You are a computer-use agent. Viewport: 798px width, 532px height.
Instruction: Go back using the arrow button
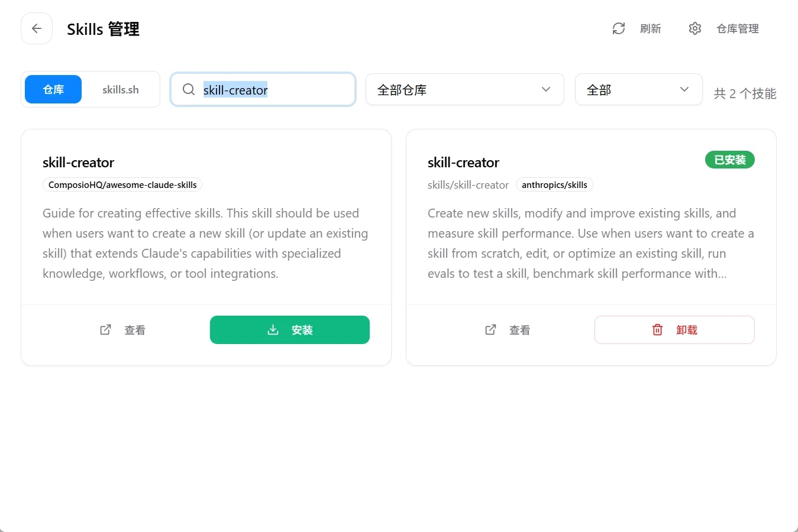click(x=37, y=28)
